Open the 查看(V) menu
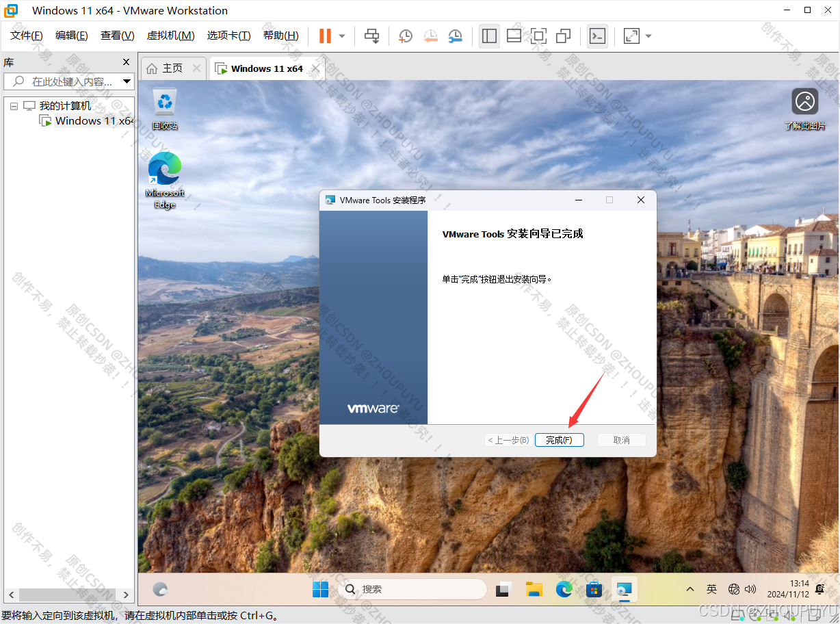The width and height of the screenshot is (840, 624). (x=118, y=36)
